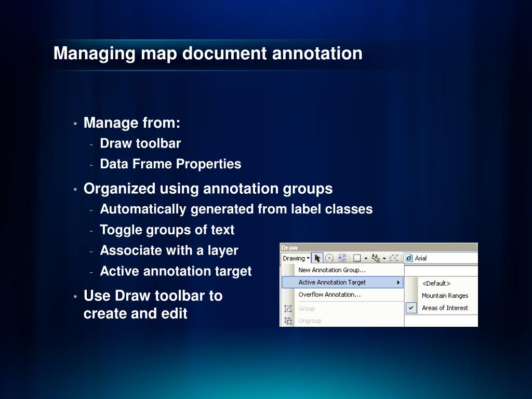Choose New Annotation Group... menu entry

[332, 270]
